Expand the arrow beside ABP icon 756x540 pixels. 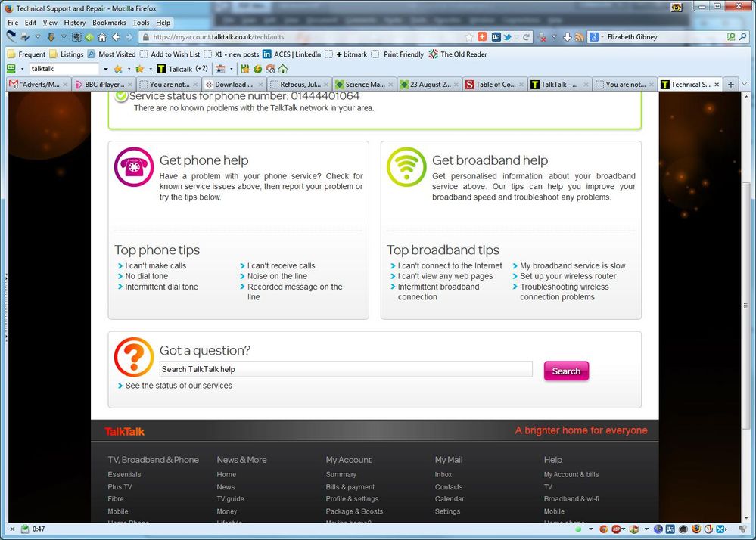[x=624, y=529]
